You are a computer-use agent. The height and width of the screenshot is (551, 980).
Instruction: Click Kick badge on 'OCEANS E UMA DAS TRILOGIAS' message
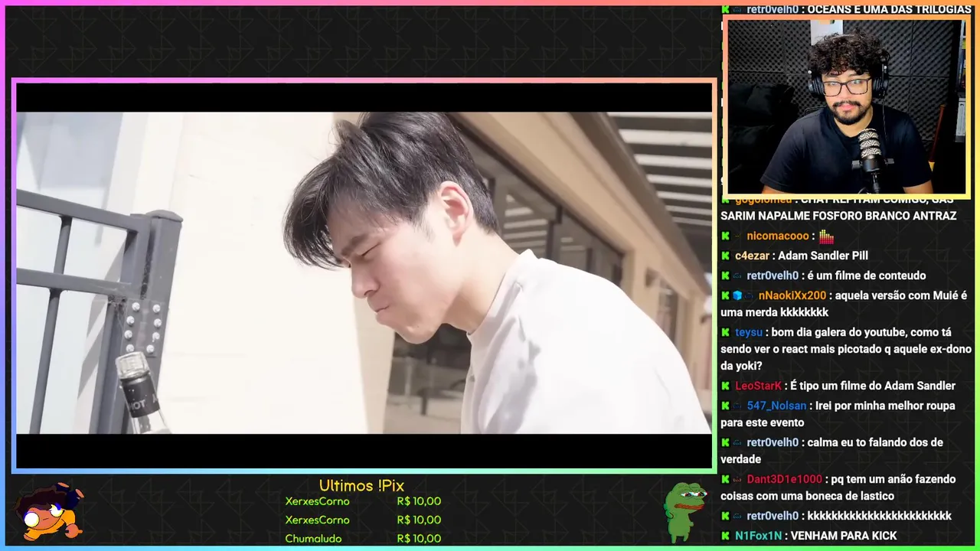pos(725,9)
